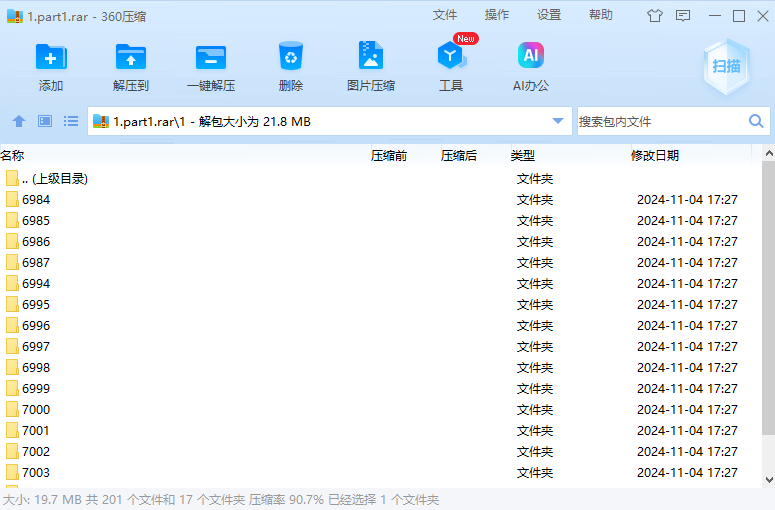Select folder 6985
The height and width of the screenshot is (510, 775).
coord(381,220)
